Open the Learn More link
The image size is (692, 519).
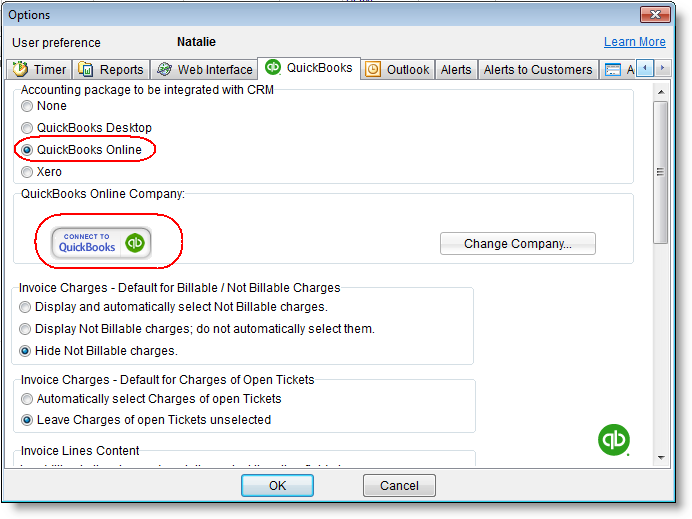(x=634, y=42)
